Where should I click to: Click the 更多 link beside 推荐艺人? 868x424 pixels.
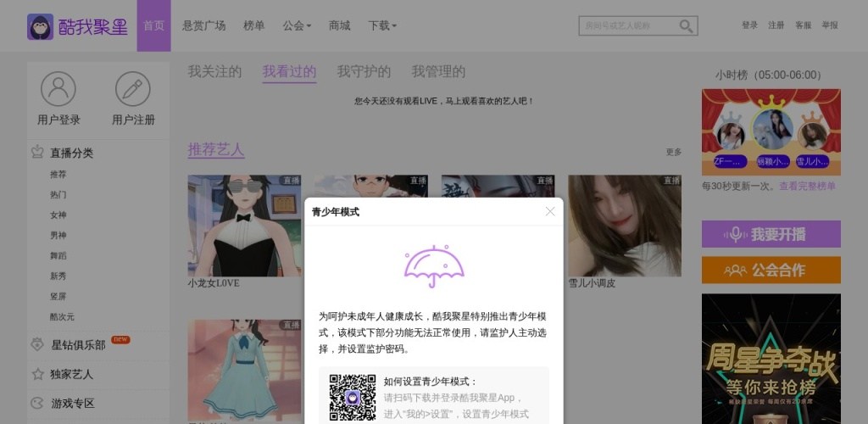pos(673,153)
